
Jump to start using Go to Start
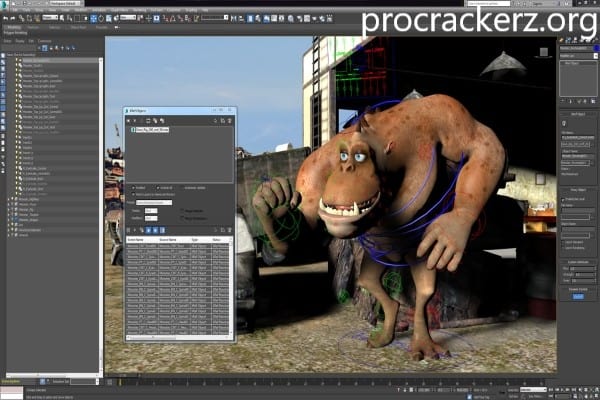(x=551, y=389)
